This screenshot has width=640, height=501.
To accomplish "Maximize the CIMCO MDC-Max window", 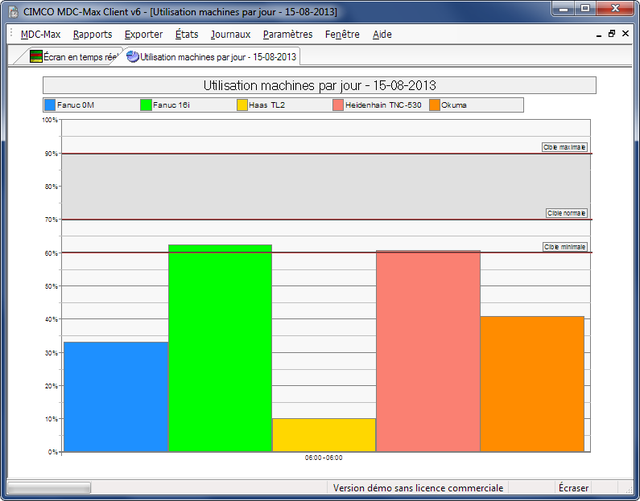I will tap(585, 8).
